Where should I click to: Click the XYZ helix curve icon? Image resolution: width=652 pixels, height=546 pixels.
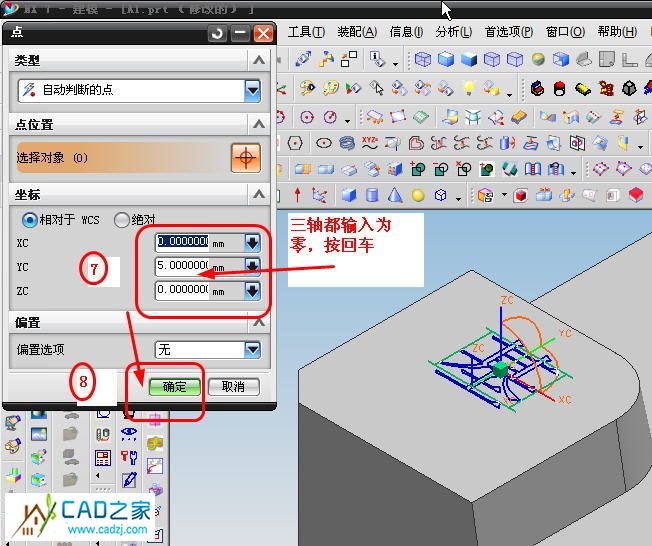point(370,143)
